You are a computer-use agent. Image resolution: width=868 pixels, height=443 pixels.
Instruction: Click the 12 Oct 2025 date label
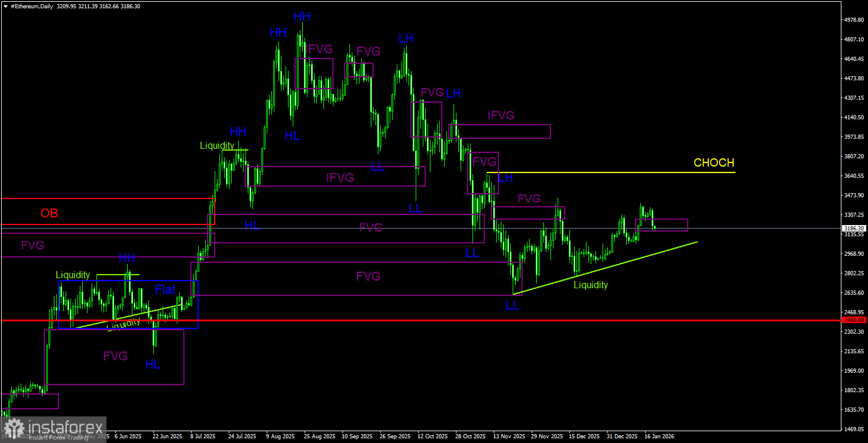tap(433, 437)
